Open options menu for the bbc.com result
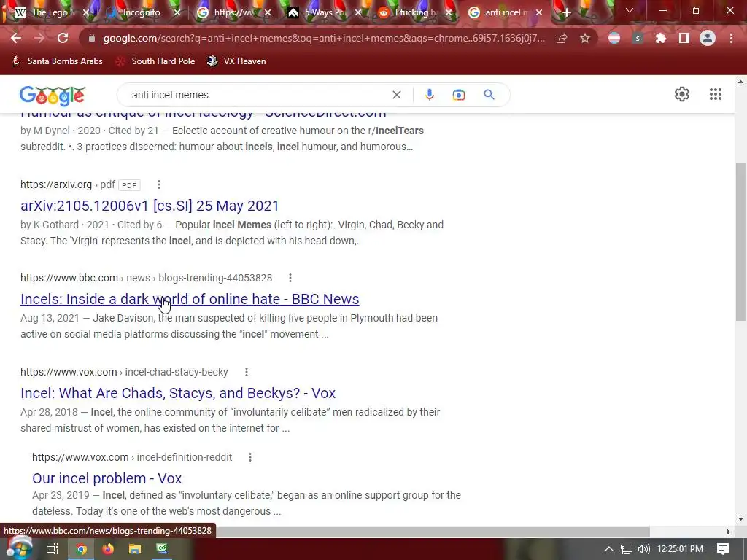The height and width of the screenshot is (560, 747). [290, 278]
